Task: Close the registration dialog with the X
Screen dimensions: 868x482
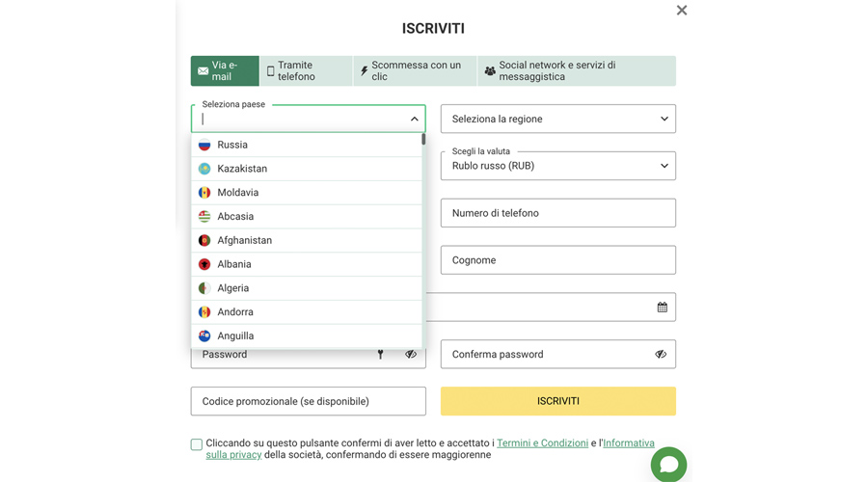Action: 682,10
